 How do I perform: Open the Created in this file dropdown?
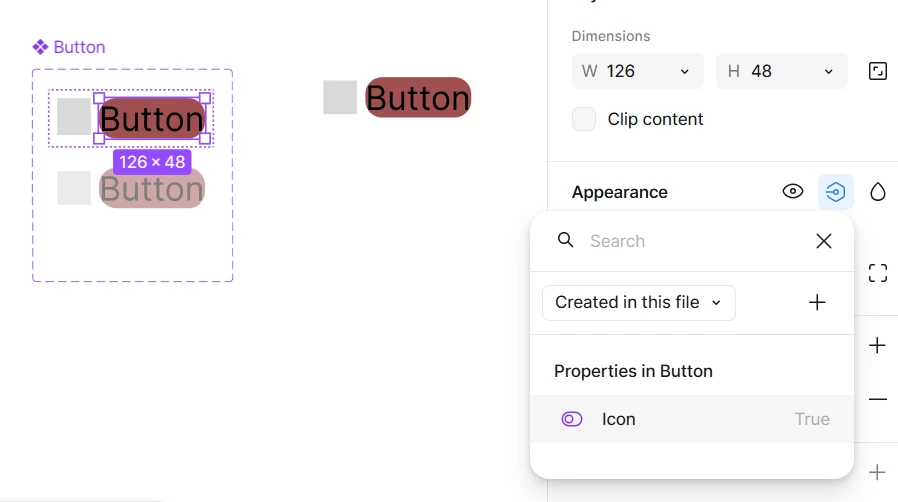click(x=639, y=303)
